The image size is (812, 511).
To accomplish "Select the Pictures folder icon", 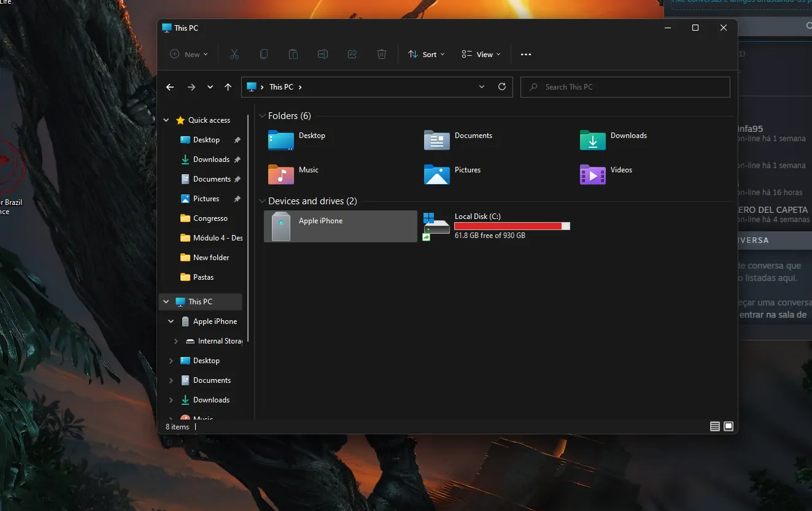I will [437, 174].
